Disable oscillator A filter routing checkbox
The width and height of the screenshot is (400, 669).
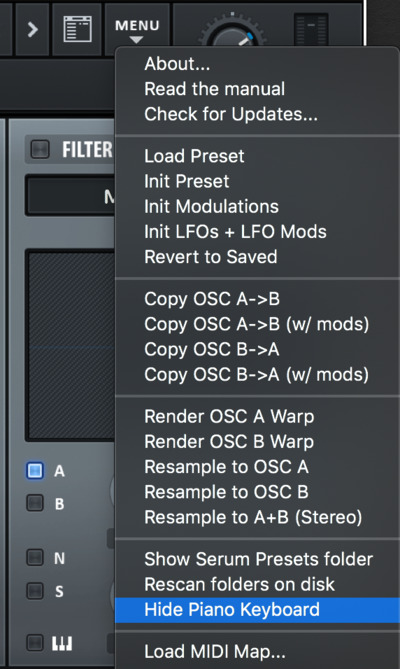[35, 471]
